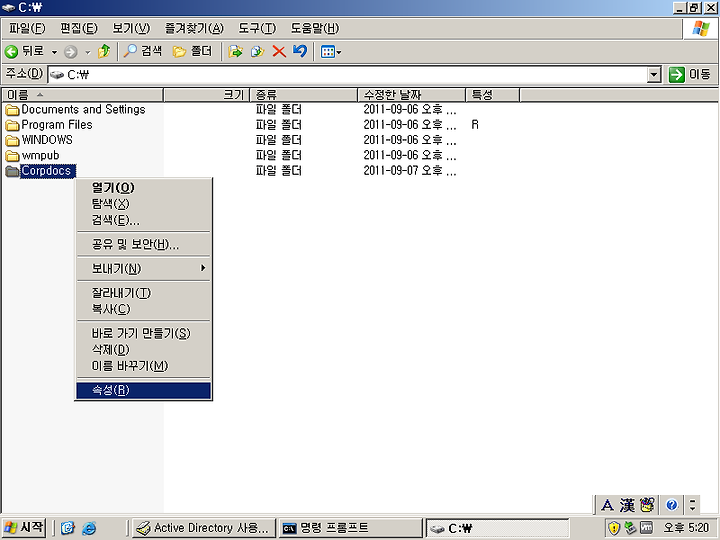Open the Favorites (즐겨찾기) menu
The image size is (720, 540).
pyautogui.click(x=194, y=28)
